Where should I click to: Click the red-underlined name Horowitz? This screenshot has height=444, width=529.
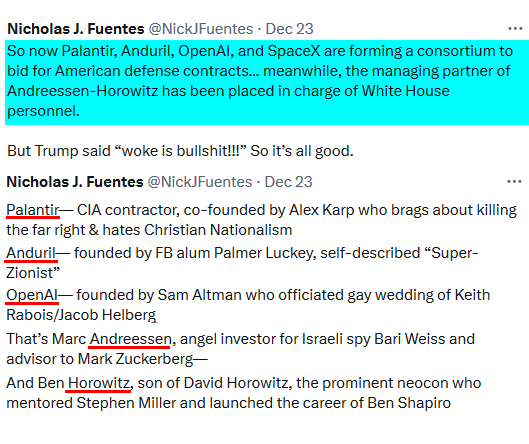point(99,383)
